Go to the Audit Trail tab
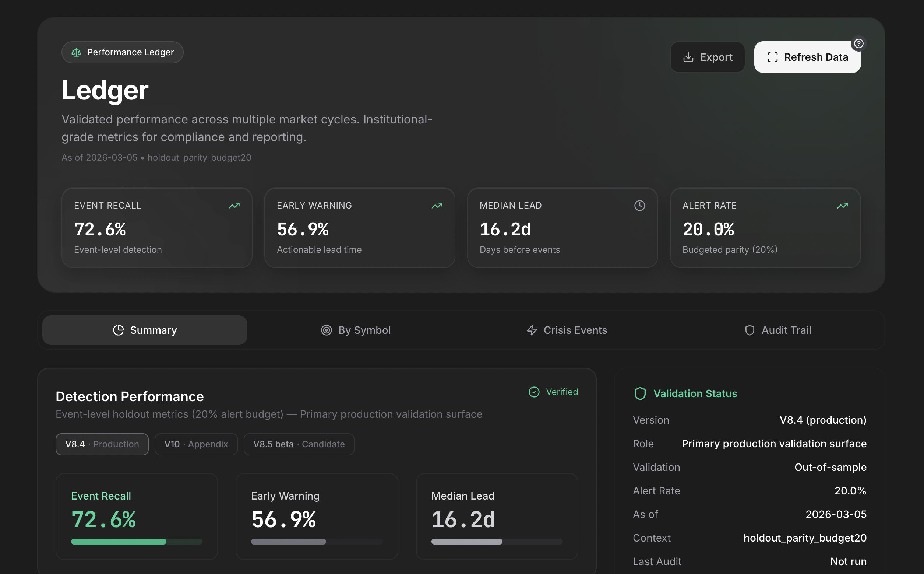The image size is (924, 574). pyautogui.click(x=777, y=330)
